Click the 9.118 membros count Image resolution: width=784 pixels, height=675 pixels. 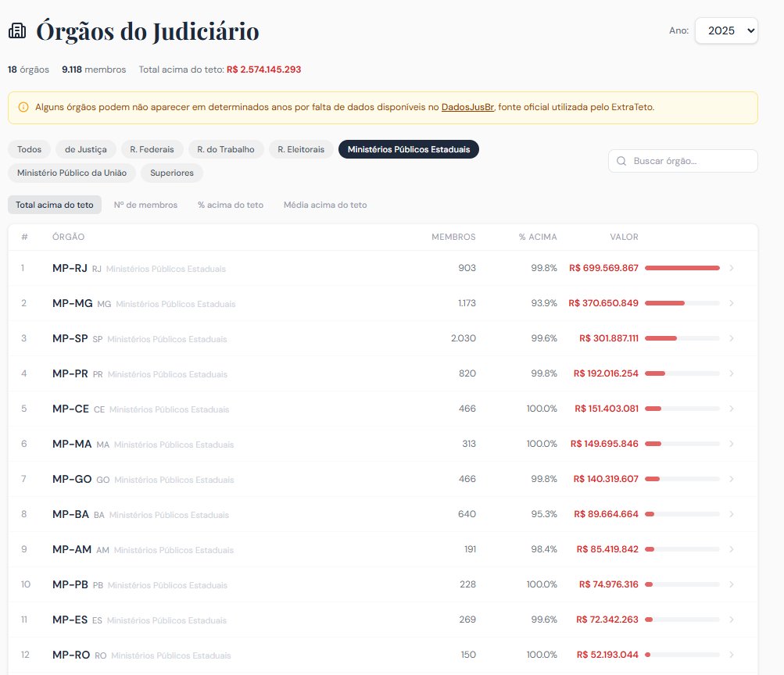[94, 70]
